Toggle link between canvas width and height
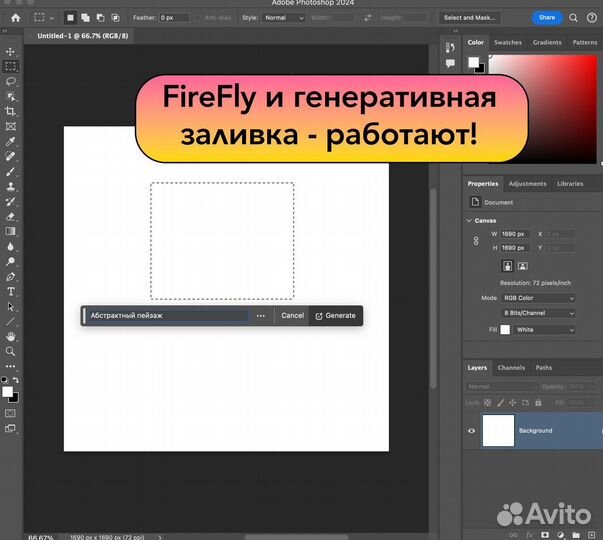Screen dimensions: 603x540 pyautogui.click(x=476, y=241)
